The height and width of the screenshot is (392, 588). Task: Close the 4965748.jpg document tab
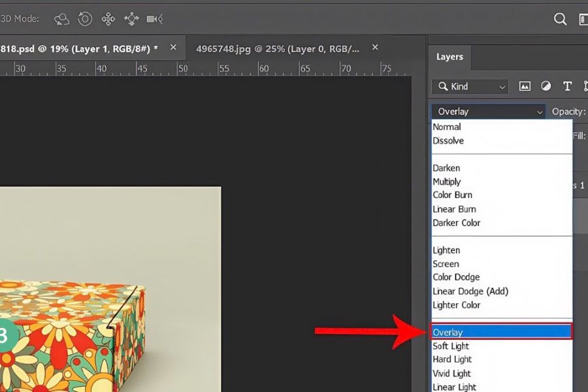click(375, 48)
